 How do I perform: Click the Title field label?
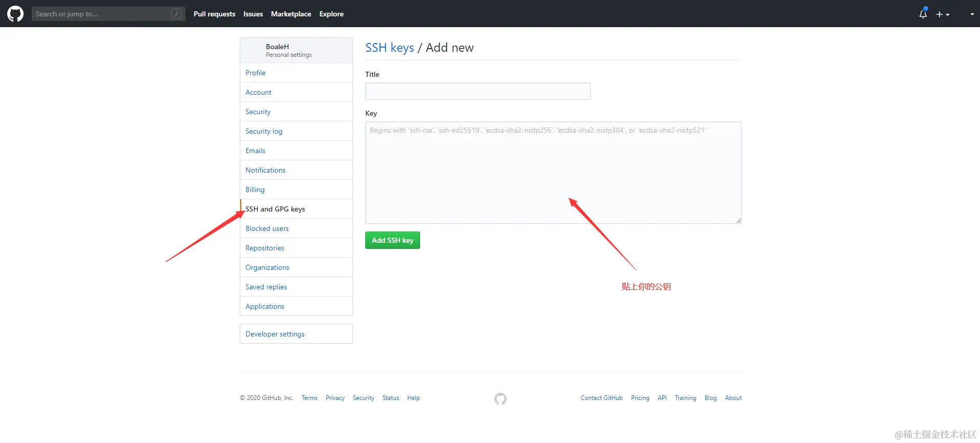pos(372,74)
